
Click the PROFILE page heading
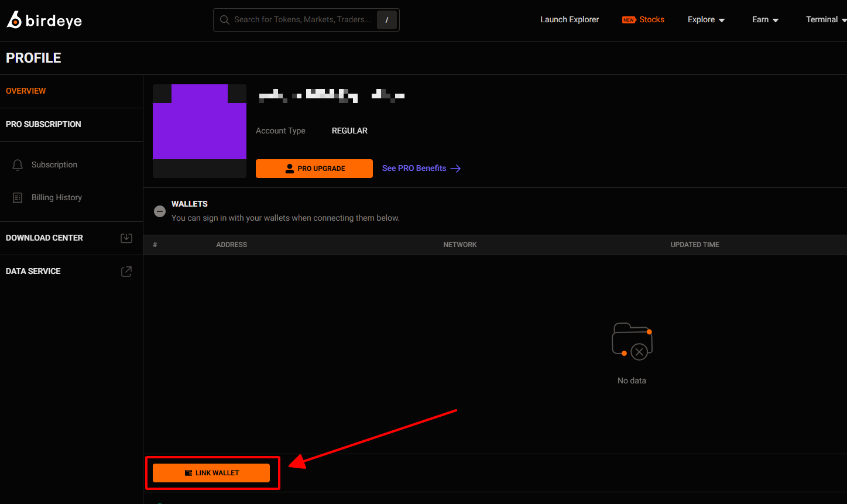(x=33, y=58)
